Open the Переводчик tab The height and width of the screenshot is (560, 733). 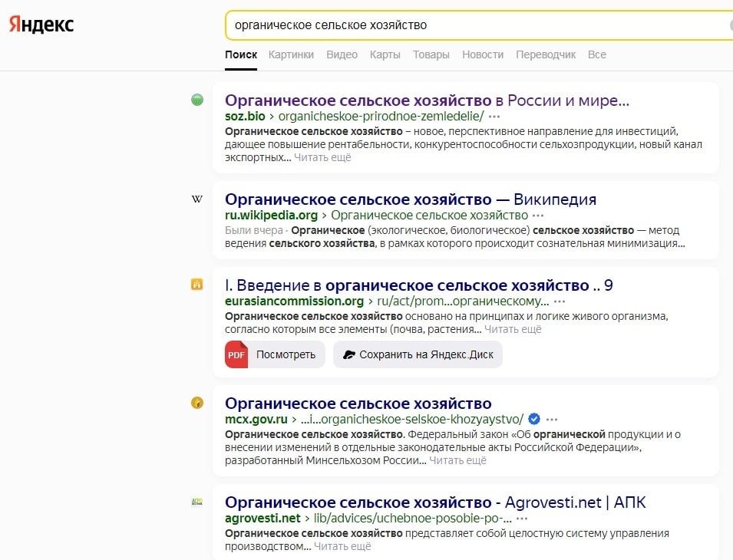click(546, 54)
